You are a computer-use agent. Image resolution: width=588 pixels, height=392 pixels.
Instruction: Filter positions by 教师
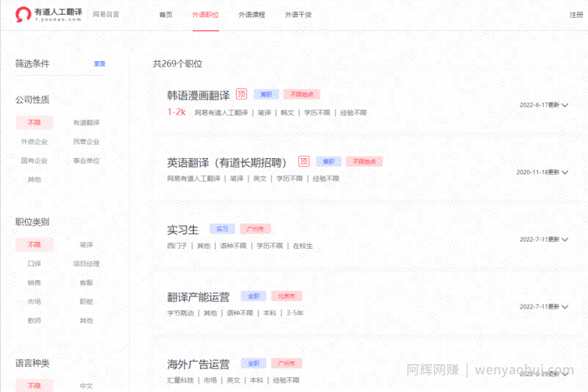tap(35, 321)
